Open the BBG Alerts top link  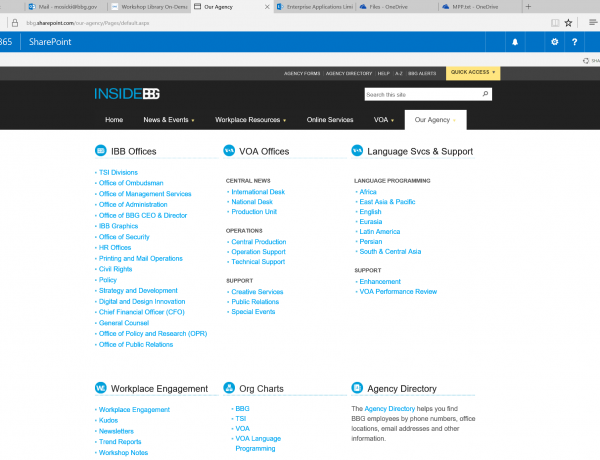[x=422, y=73]
